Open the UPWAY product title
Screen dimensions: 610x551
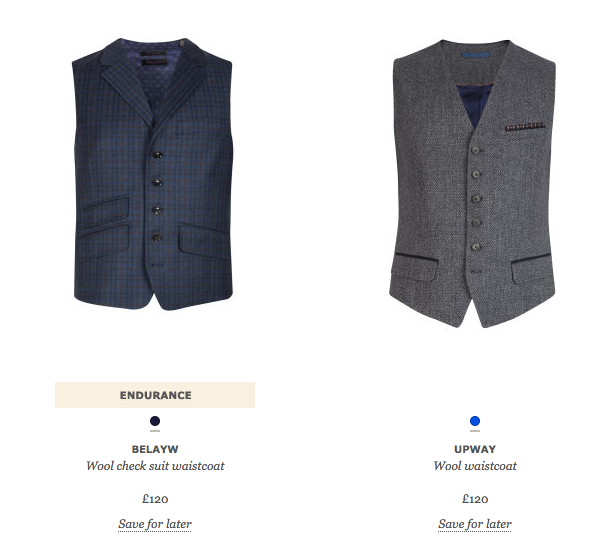pyautogui.click(x=475, y=449)
